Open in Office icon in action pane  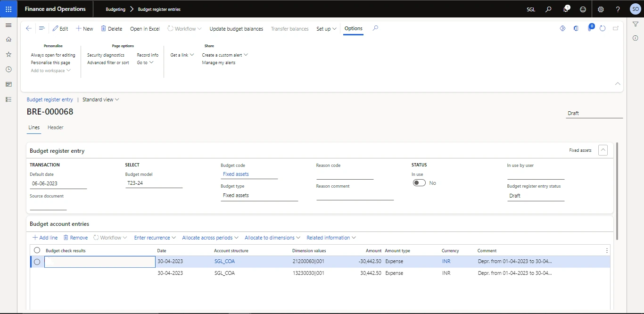point(576,29)
